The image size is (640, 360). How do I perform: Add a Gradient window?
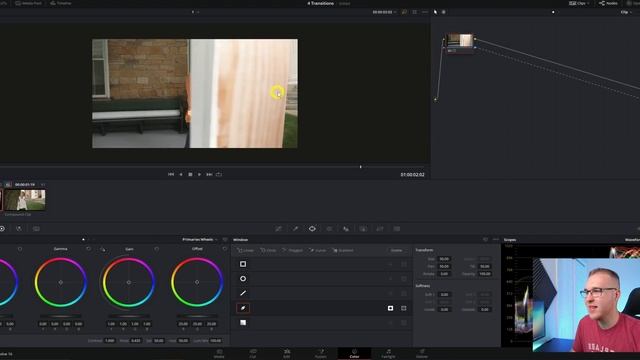coord(343,250)
